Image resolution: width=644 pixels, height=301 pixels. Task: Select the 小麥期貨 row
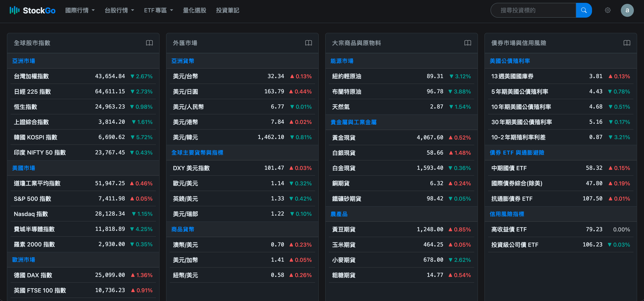point(402,260)
